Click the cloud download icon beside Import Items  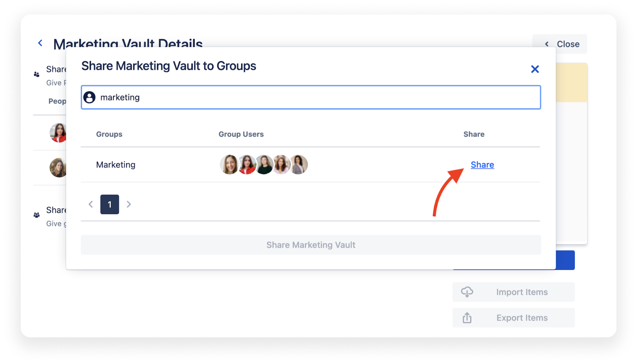(x=468, y=292)
